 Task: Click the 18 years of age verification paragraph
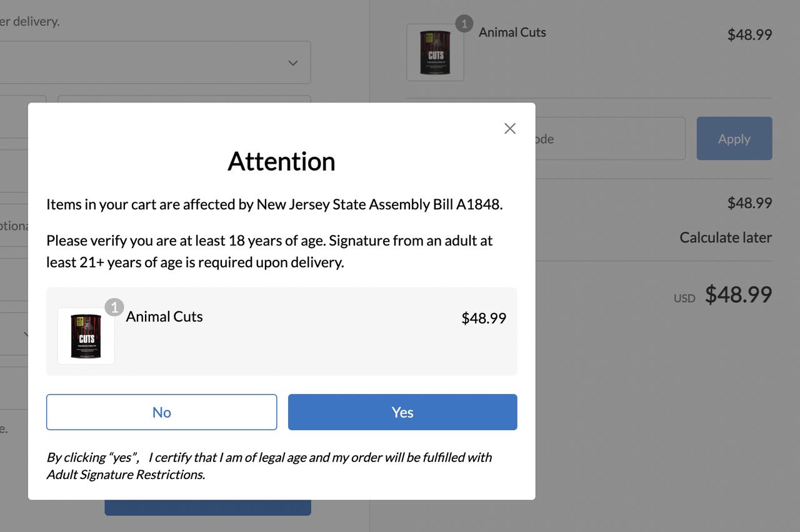tap(269, 251)
